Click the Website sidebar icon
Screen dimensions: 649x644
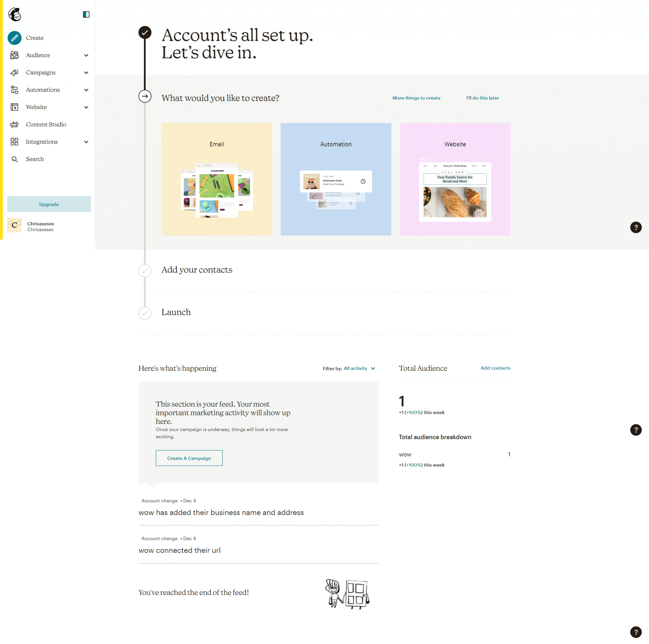coord(14,107)
